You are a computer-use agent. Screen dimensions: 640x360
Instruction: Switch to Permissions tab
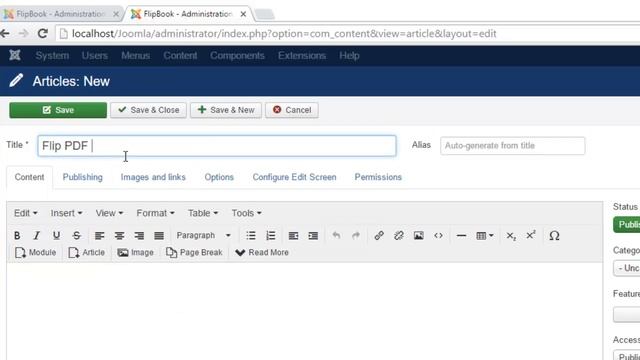[378, 177]
